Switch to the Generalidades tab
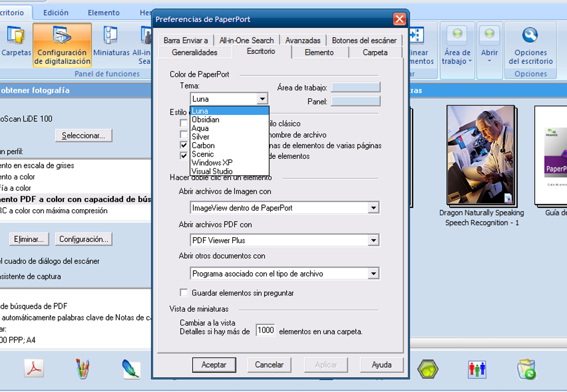Screen dimensions: 567x392 195,52
